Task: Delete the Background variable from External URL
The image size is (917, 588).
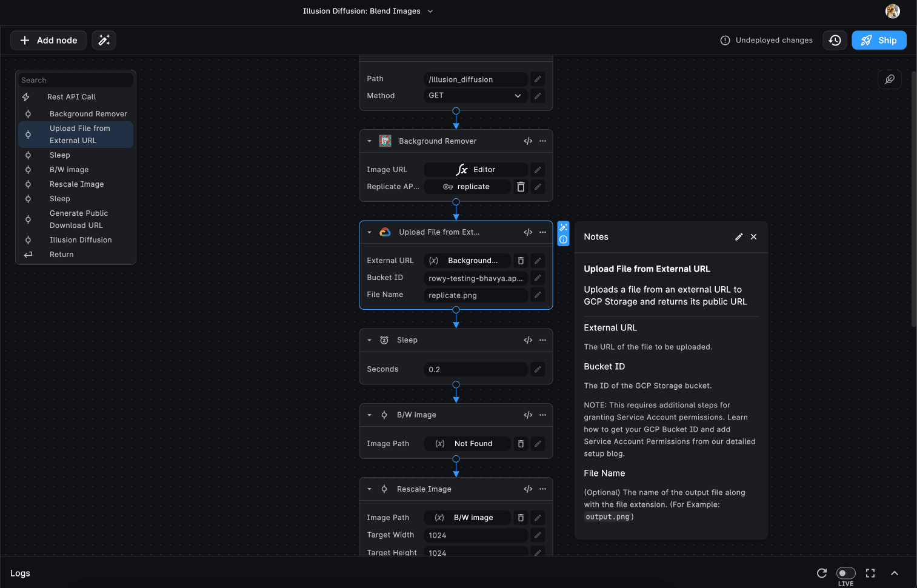Action: [521, 261]
